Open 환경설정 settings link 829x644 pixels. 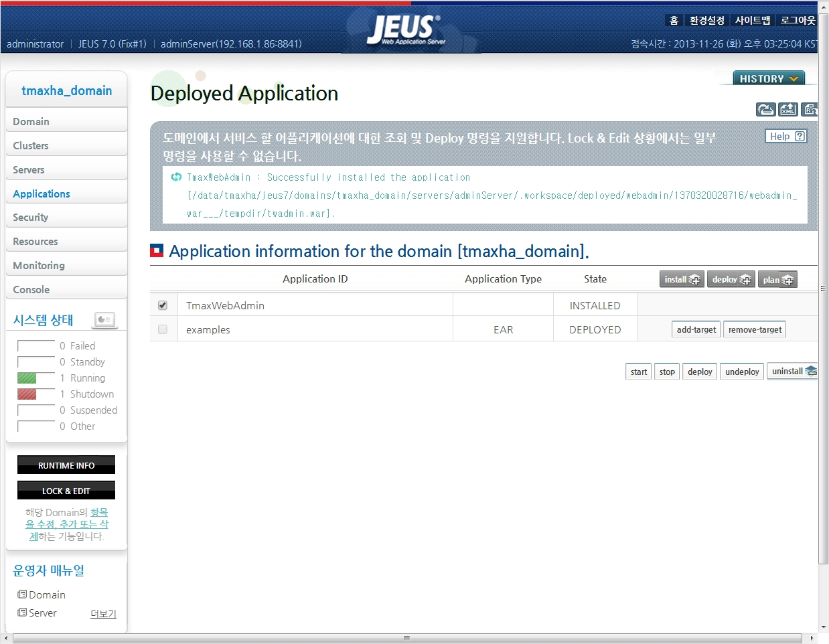pos(706,20)
